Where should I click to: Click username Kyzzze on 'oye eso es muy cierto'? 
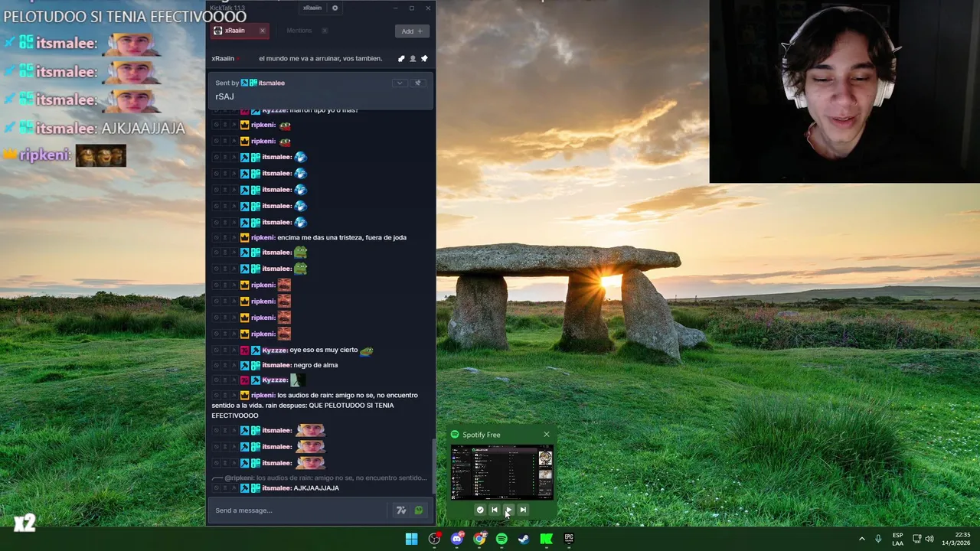275,350
